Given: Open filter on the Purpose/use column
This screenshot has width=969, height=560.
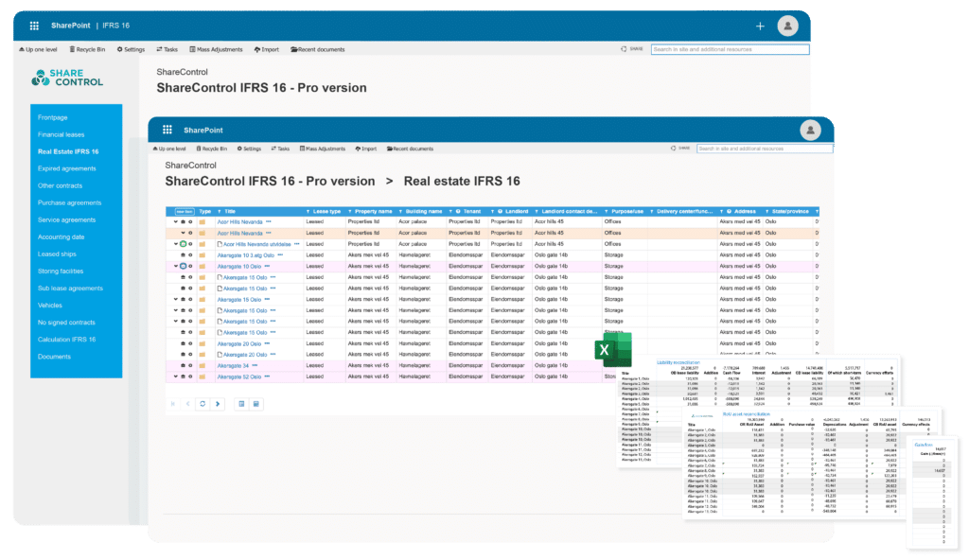Looking at the screenshot, I should [x=607, y=211].
